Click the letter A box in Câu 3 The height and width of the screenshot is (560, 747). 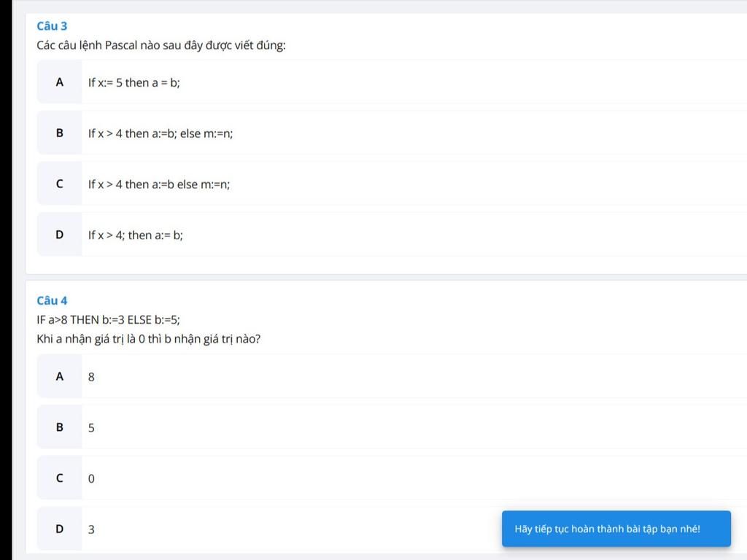(60, 82)
